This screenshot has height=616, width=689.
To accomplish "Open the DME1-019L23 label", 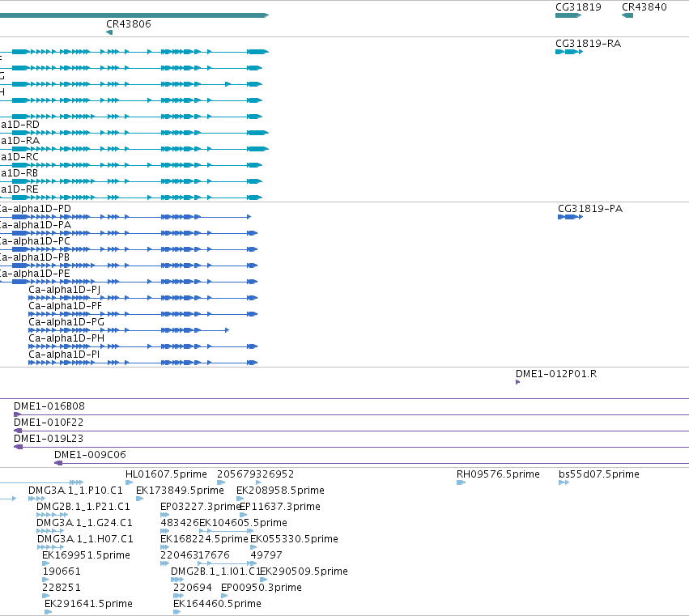I will (x=49, y=439).
